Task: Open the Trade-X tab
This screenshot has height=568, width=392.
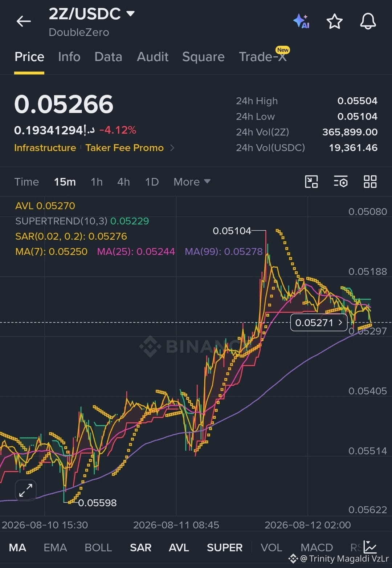Action: point(263,57)
